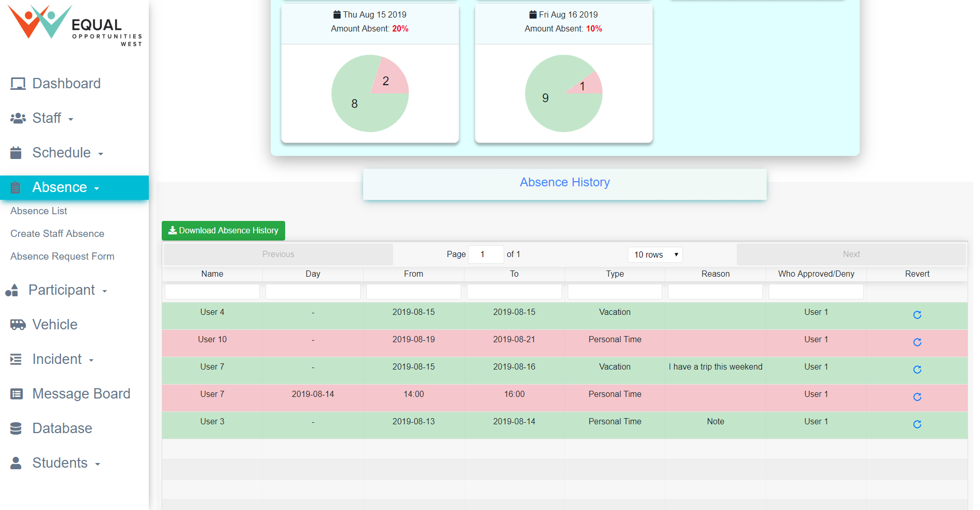Open the 10 rows page size dropdown
The height and width of the screenshot is (510, 980).
point(655,254)
